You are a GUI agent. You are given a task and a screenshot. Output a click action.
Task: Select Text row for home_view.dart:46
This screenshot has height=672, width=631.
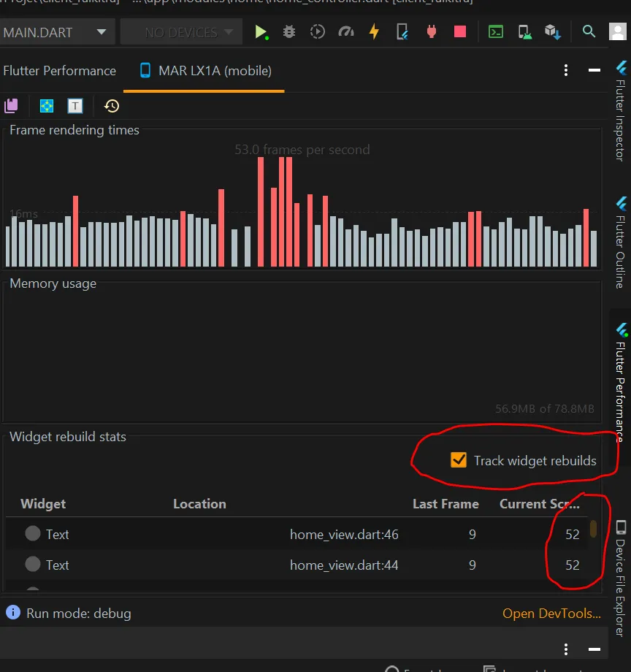[296, 535]
